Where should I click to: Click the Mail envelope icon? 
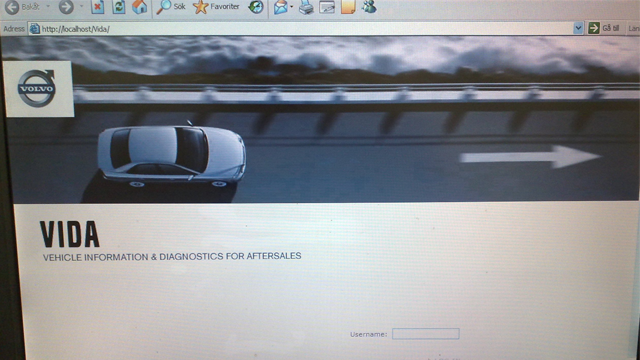click(x=280, y=7)
